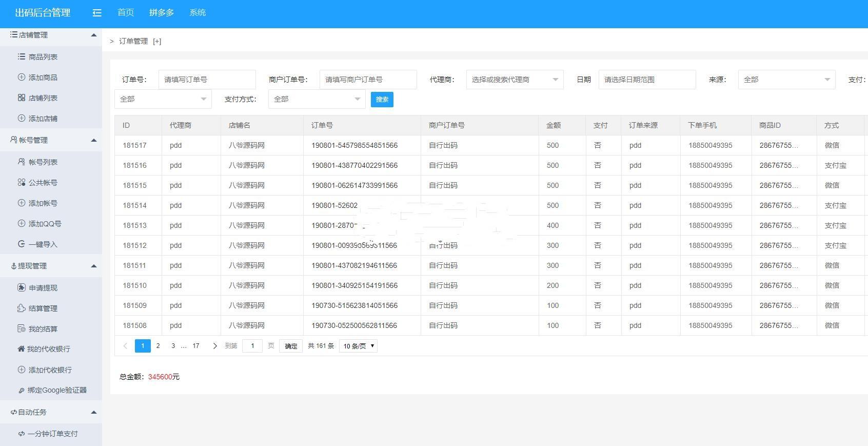Switch to the 系统 top menu
The height and width of the screenshot is (446, 868).
[x=198, y=13]
